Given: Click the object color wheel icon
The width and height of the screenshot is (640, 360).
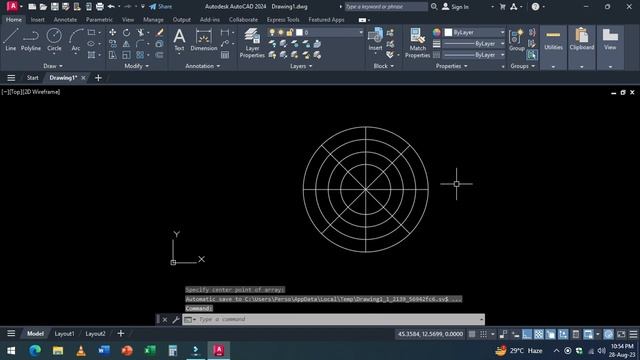Looking at the screenshot, I should [x=436, y=32].
